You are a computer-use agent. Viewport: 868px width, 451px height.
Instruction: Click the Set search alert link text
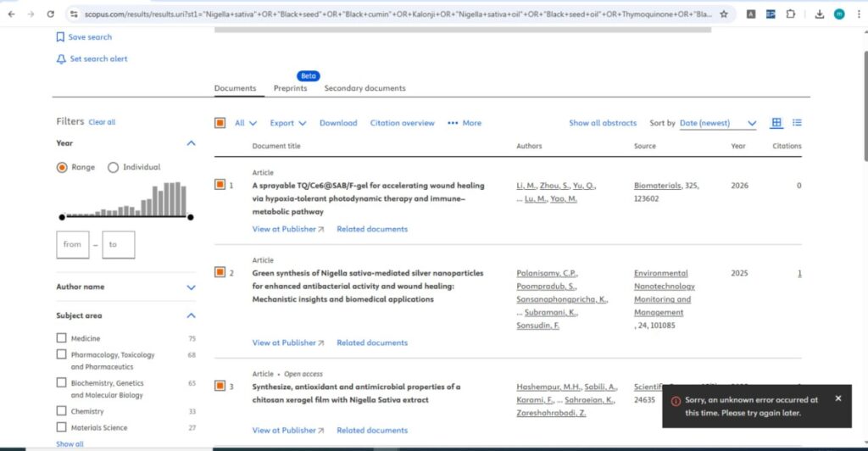(98, 58)
